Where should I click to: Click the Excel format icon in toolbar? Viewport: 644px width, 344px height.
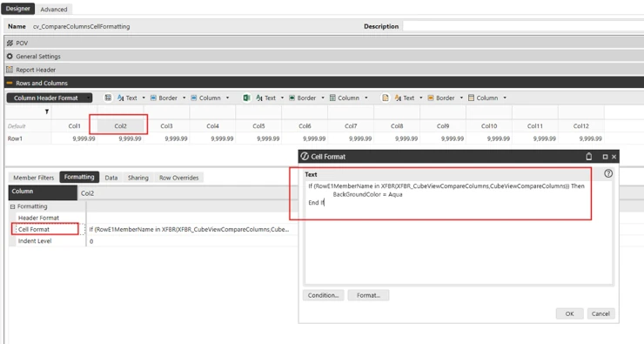click(246, 98)
